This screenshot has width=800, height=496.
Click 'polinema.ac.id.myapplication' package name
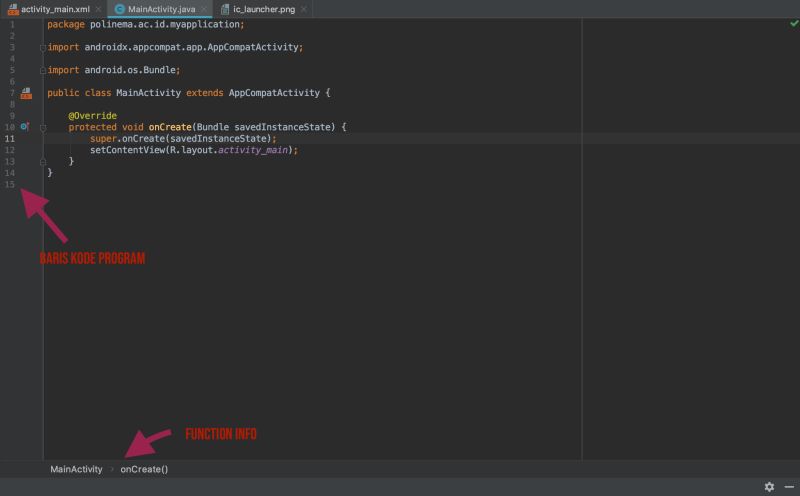(x=165, y=24)
